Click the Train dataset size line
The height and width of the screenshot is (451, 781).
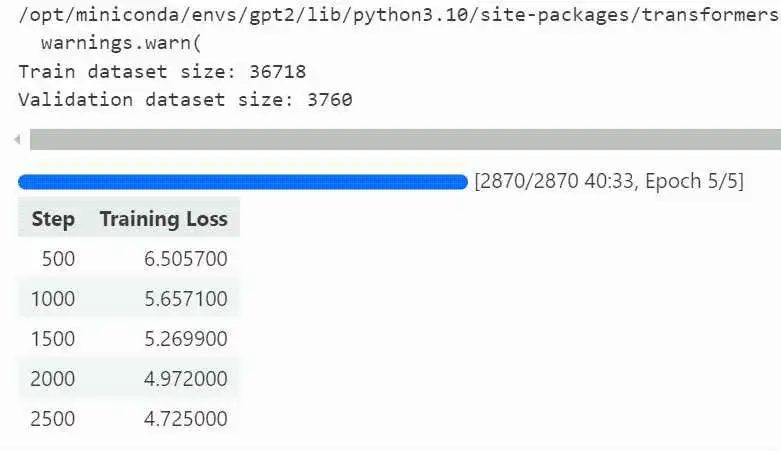162,72
